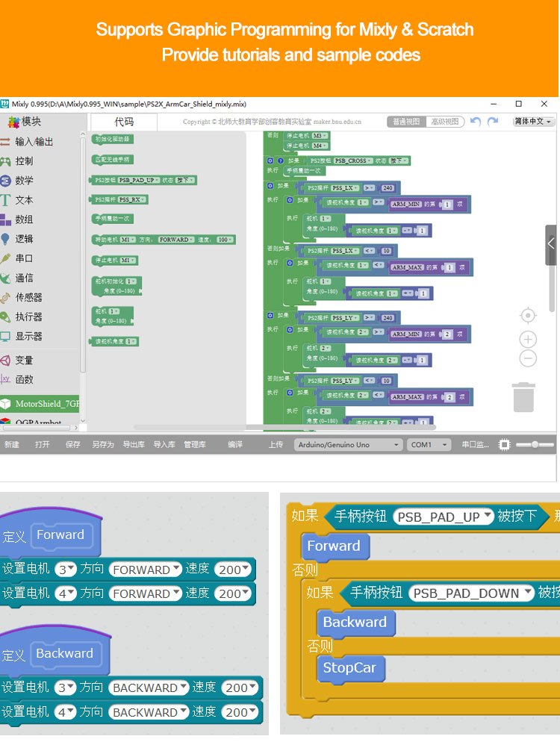
Task: Click the 240 value in the PSS_LX block
Action: click(x=388, y=188)
